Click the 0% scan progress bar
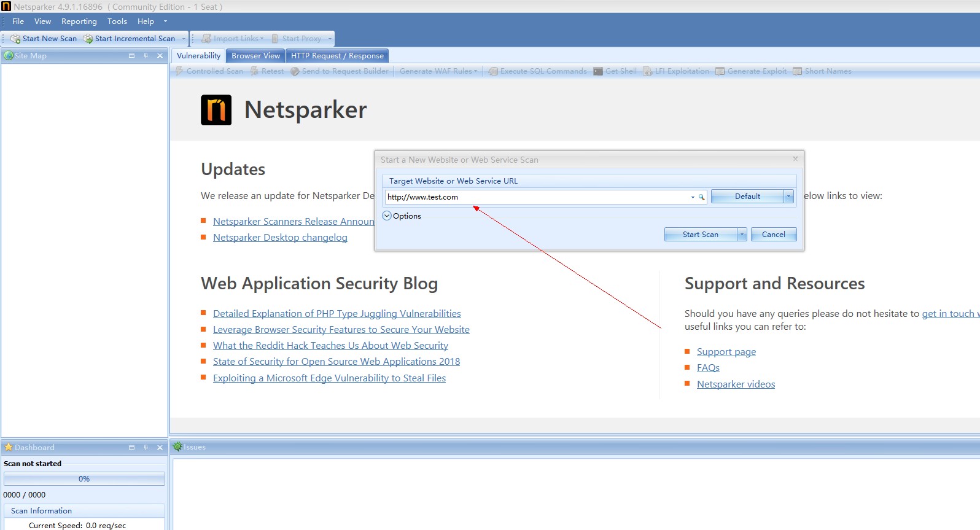 coord(84,479)
